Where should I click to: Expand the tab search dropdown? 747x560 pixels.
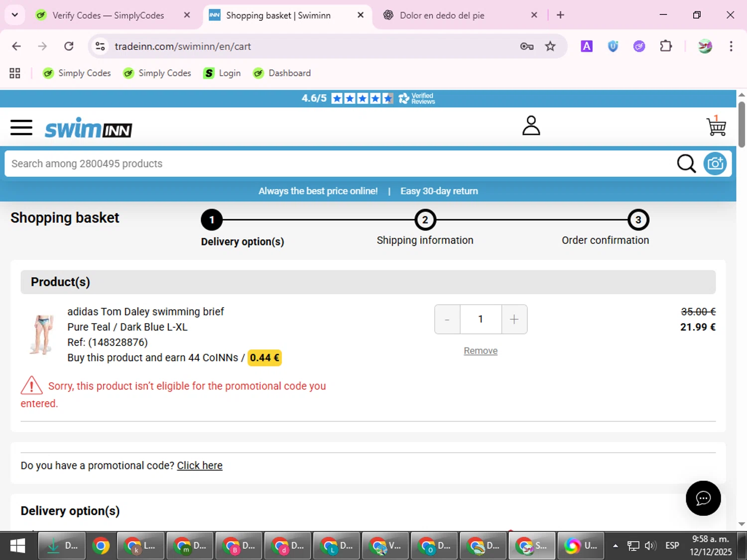[15, 15]
